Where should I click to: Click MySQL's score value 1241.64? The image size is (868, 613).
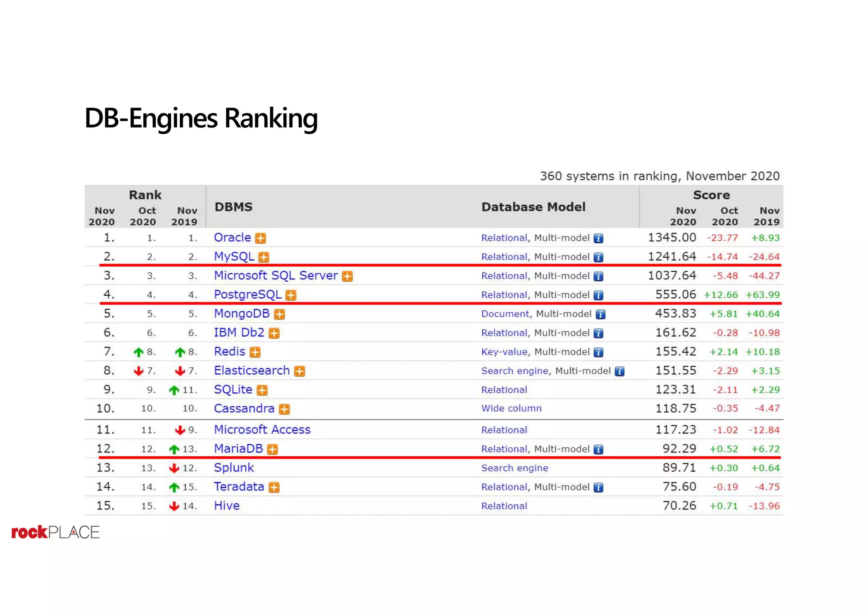coord(672,257)
